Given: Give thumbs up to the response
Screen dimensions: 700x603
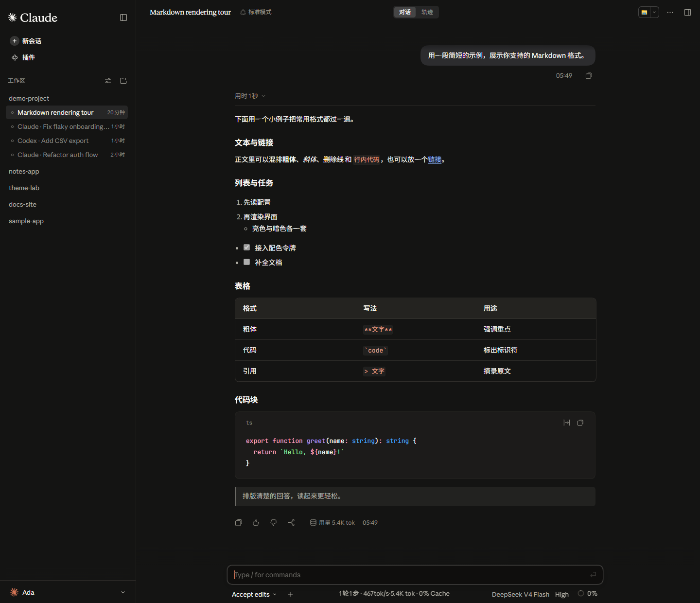Looking at the screenshot, I should tap(256, 523).
